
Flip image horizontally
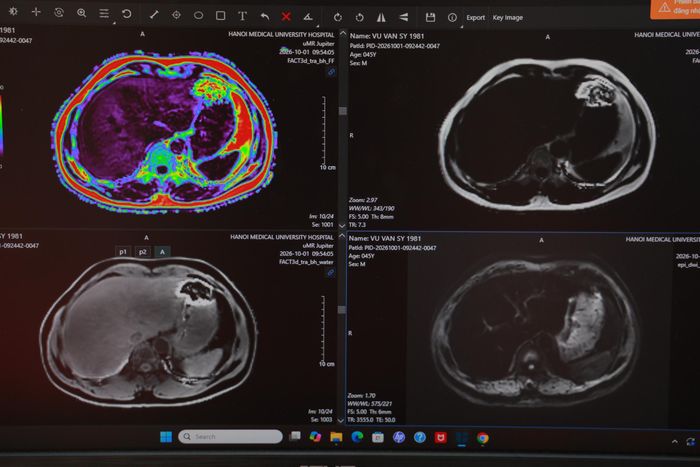point(381,17)
